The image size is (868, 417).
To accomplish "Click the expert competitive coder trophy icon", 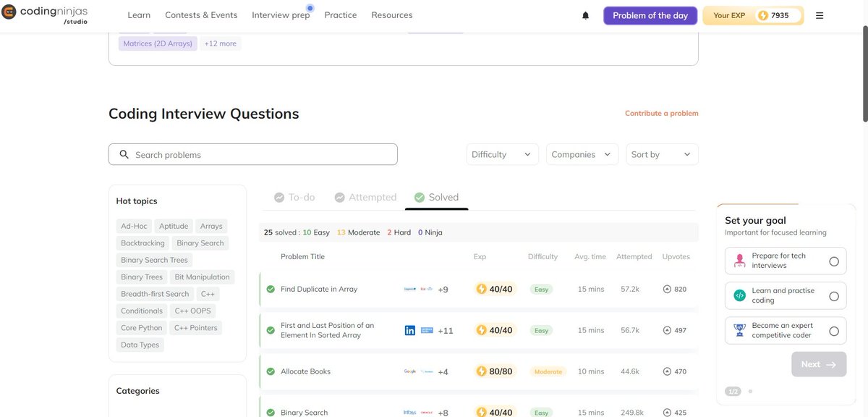I will pos(739,330).
